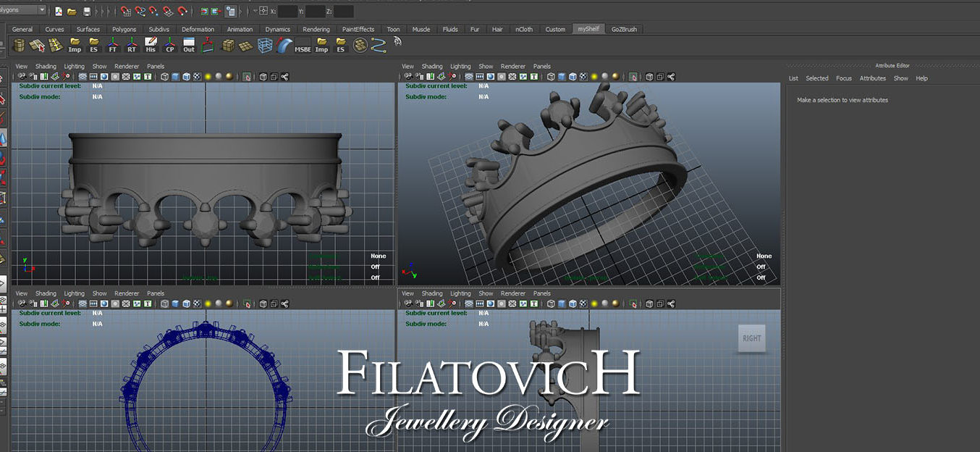
Task: Select smooth shade all icon in front view panel
Action: 175,77
